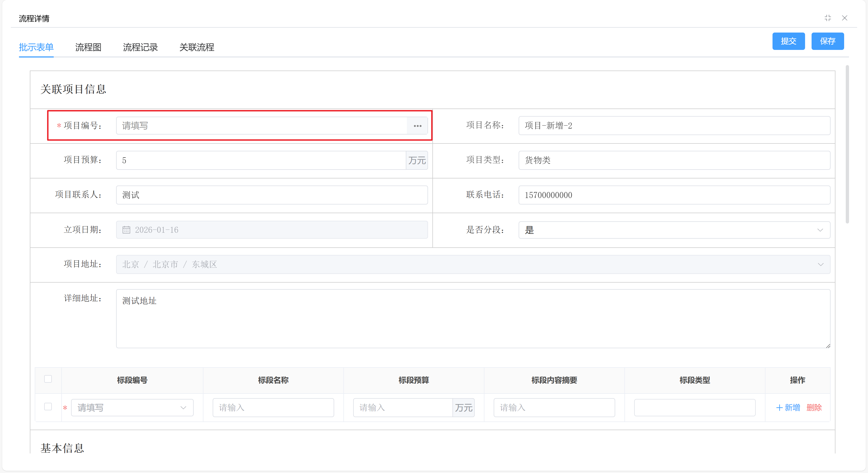Image resolution: width=868 pixels, height=473 pixels.
Task: Click the calendar icon in 立项日期 field
Action: point(126,230)
